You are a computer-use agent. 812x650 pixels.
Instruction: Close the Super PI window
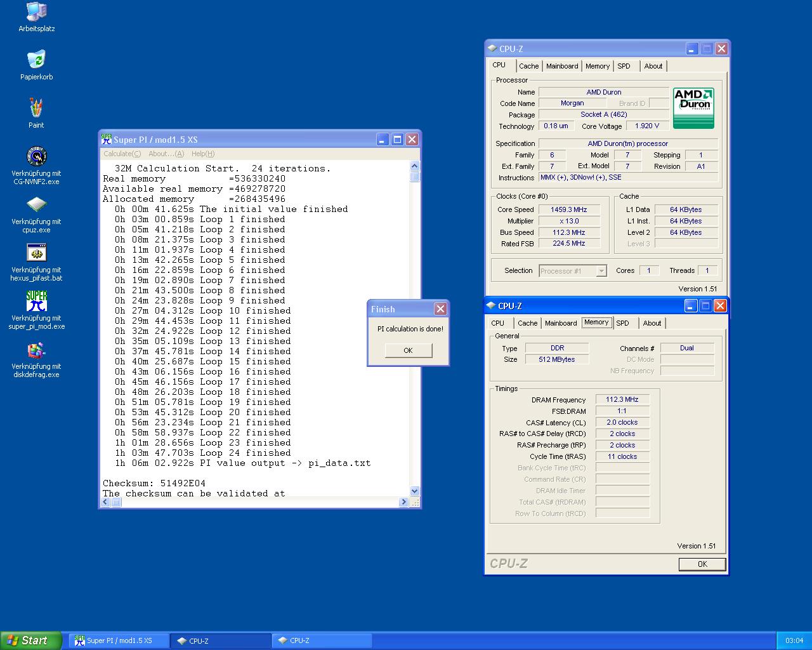click(x=412, y=140)
